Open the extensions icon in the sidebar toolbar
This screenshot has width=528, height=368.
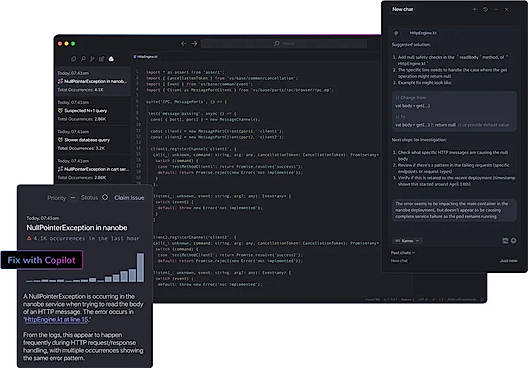point(101,59)
